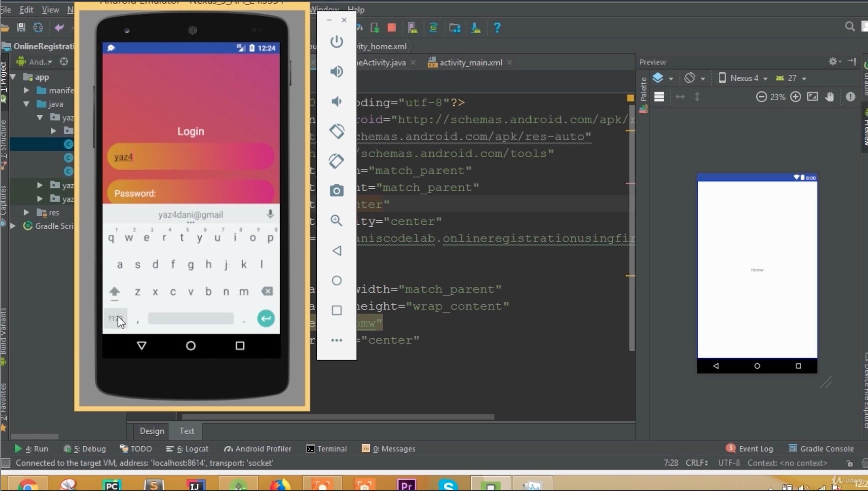868x491 pixels.
Task: Expand the res folder in project tree
Action: click(26, 212)
